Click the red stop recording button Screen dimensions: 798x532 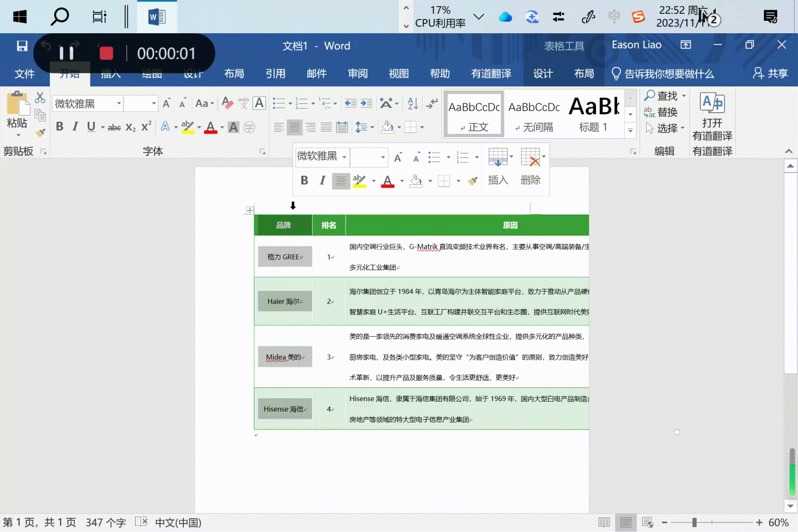pyautogui.click(x=107, y=53)
